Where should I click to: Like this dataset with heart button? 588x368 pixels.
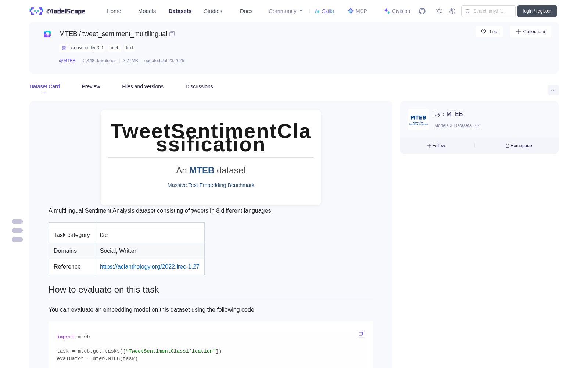point(489,32)
